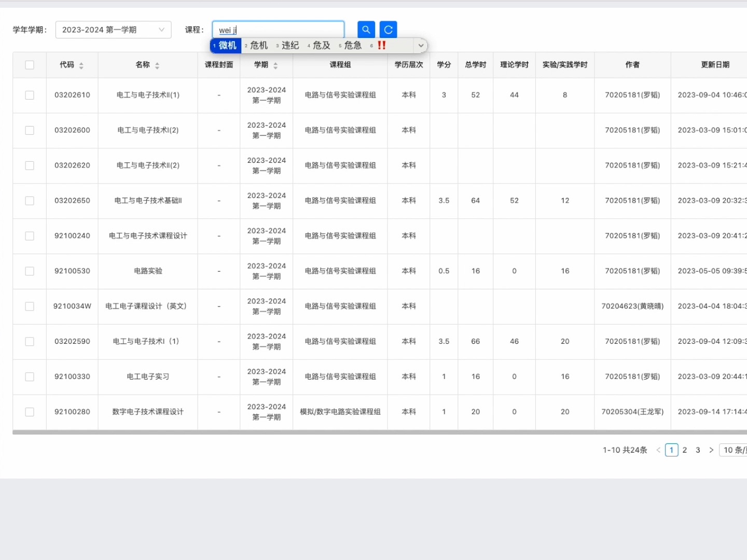Go to previous page arrow in pagination
Image resolution: width=747 pixels, height=560 pixels.
click(658, 450)
